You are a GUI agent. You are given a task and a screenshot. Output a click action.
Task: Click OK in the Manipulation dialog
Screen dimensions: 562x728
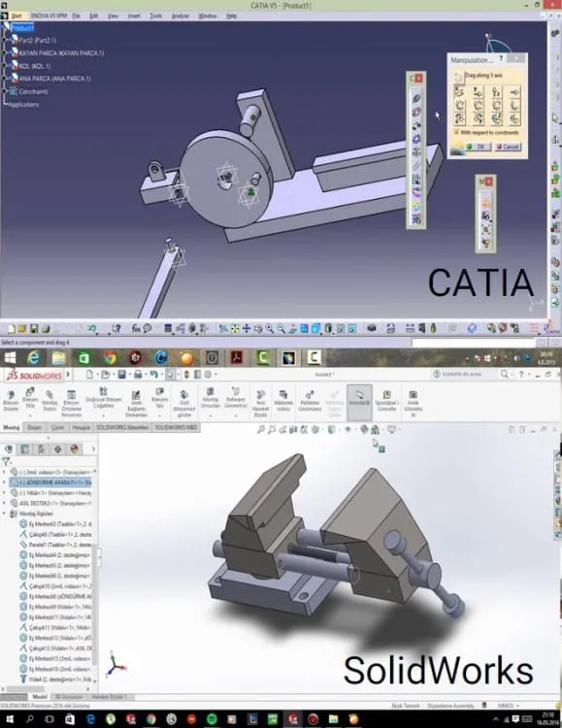pos(476,147)
